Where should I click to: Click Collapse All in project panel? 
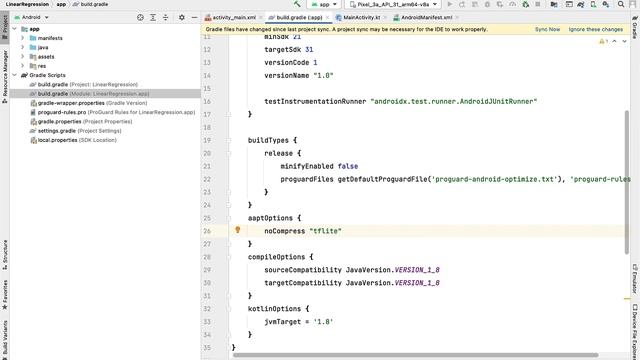click(x=165, y=17)
